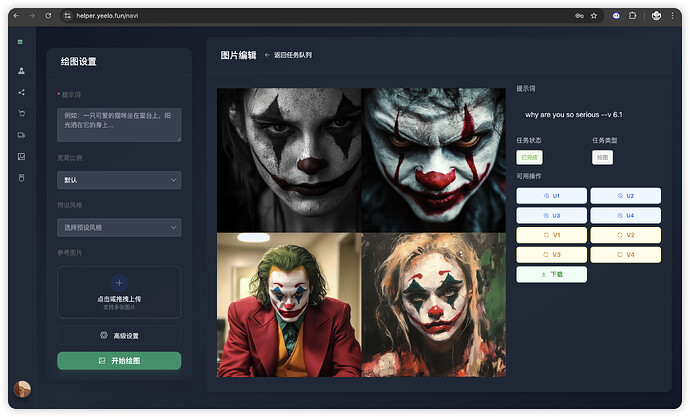Upscale image with the U3 button
This screenshot has height=417, width=690.
(551, 216)
